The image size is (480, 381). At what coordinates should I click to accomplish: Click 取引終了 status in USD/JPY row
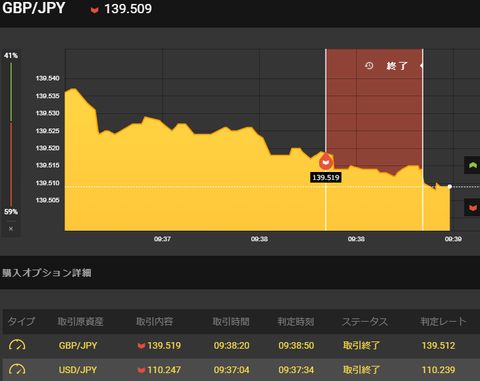pos(361,370)
